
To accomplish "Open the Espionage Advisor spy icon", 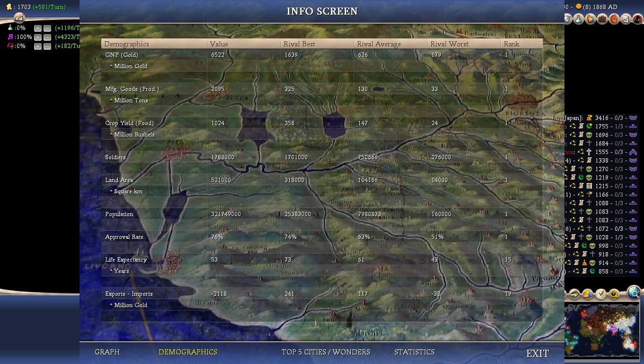I will [x=638, y=19].
